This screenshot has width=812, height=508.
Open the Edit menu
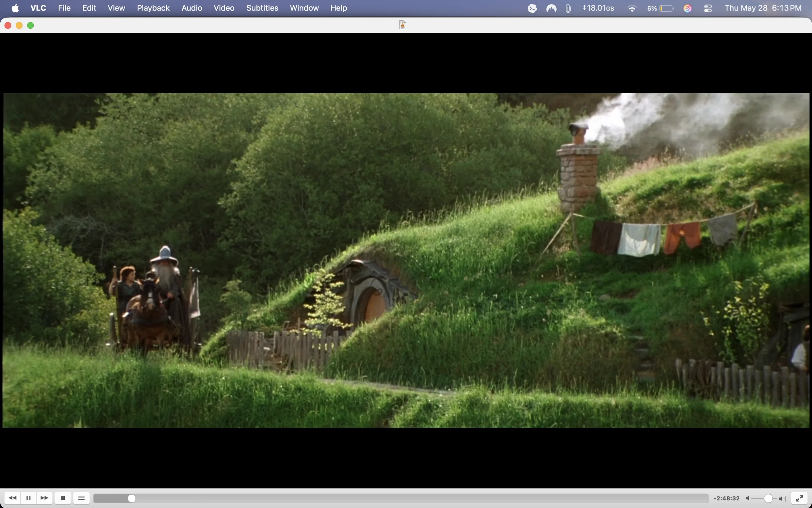(x=89, y=8)
